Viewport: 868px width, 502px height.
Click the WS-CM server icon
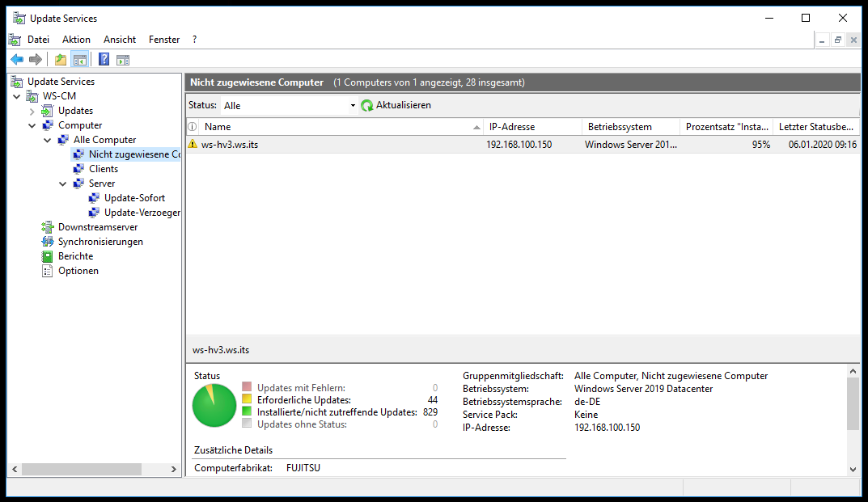tap(32, 95)
